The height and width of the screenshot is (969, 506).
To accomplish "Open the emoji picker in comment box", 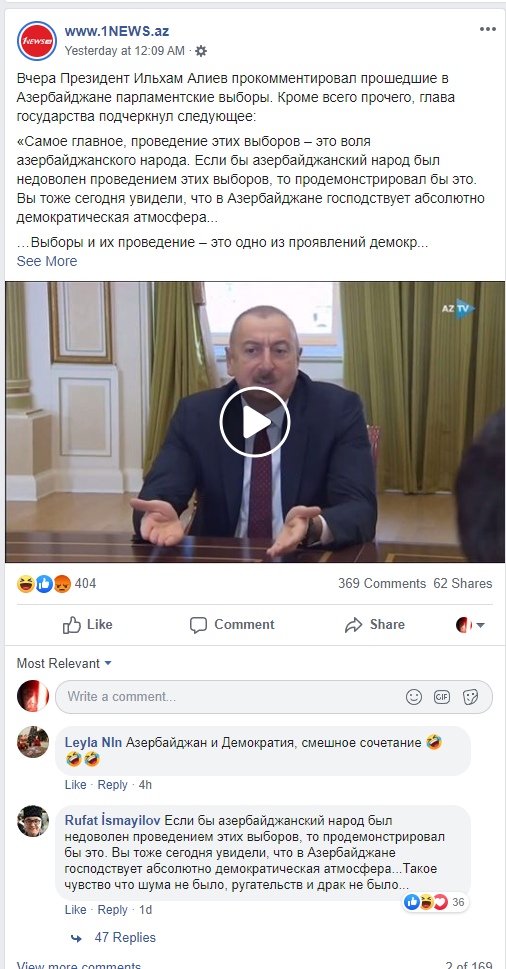I will pos(413,697).
